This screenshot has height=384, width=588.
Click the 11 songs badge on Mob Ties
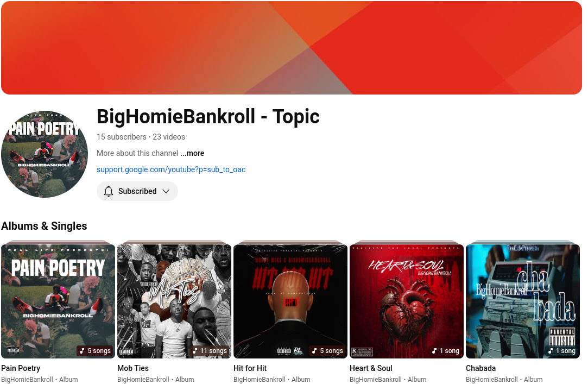point(210,351)
